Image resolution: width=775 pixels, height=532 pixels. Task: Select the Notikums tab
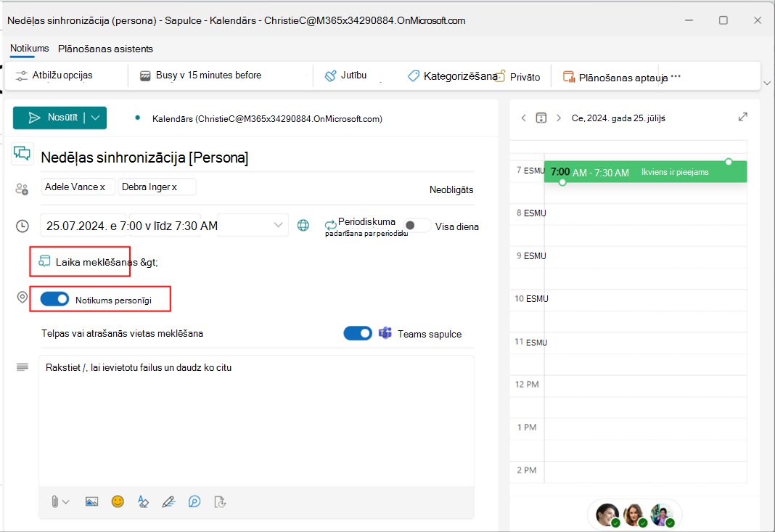30,49
